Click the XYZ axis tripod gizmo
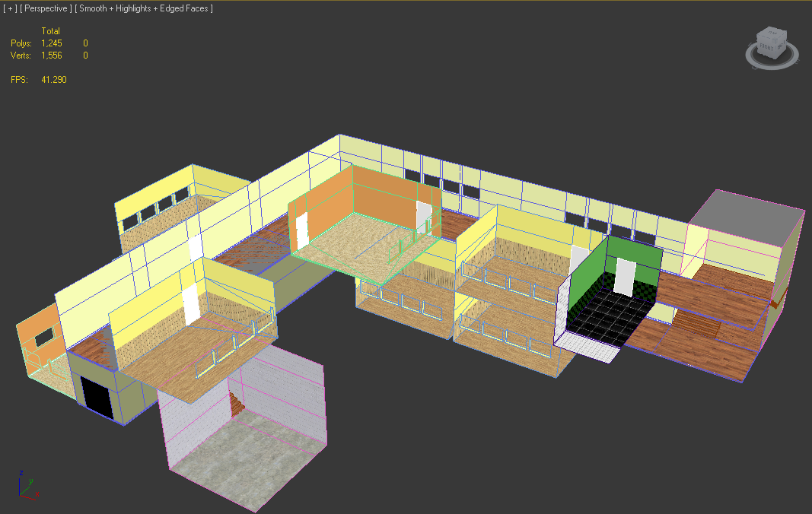812x514 pixels. (x=27, y=485)
